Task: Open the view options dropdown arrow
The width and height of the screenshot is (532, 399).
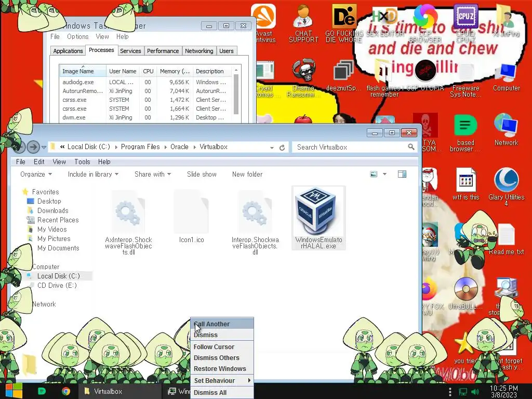Action: click(x=385, y=175)
